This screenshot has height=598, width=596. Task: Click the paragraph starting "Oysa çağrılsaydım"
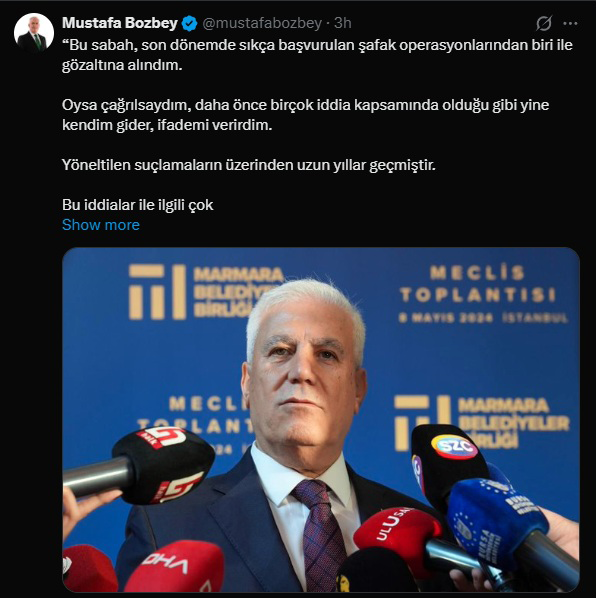click(305, 115)
